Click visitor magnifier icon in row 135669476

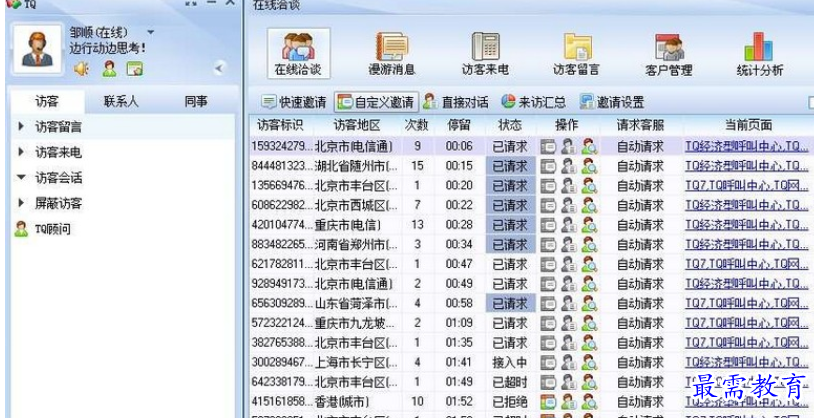point(589,186)
